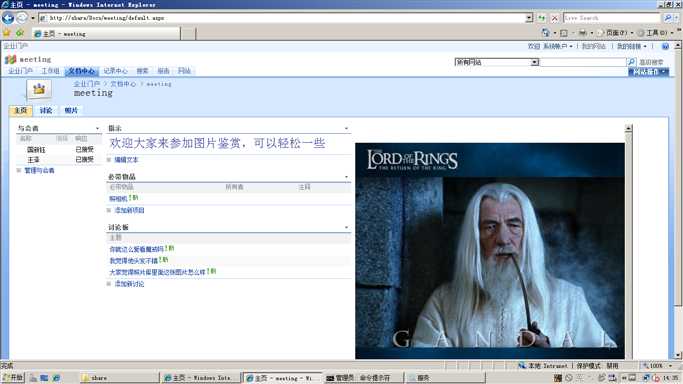Viewport: 683px width, 384px height.
Task: Click the Favorites Center star icon
Action: [x=7, y=33]
